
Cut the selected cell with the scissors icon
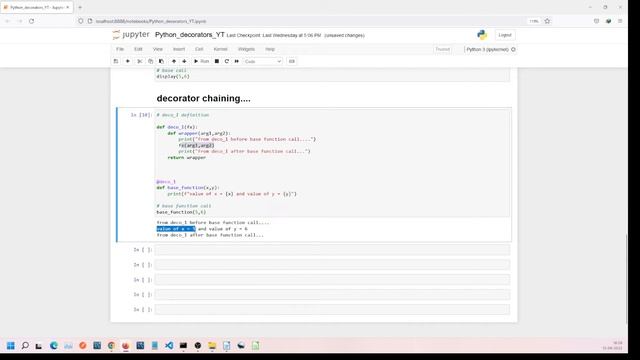(x=140, y=61)
